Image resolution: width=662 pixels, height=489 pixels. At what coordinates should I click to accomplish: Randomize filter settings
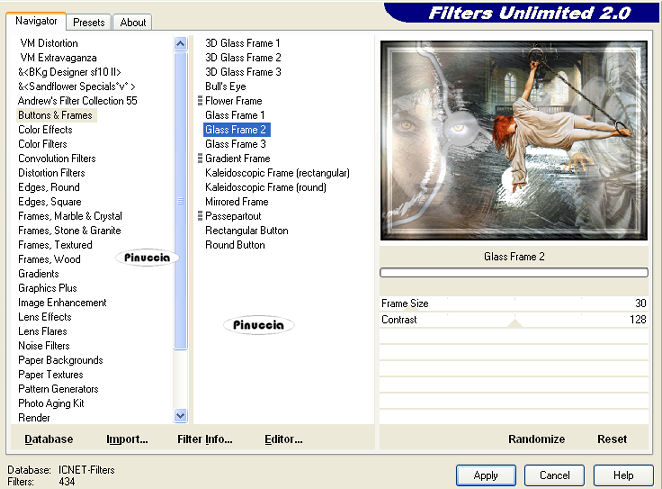536,439
